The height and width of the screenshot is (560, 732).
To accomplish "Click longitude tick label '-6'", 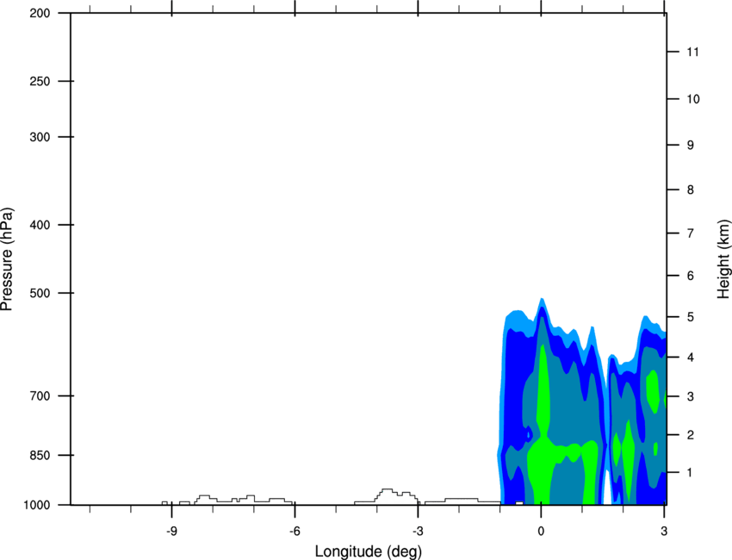I will pos(295,532).
